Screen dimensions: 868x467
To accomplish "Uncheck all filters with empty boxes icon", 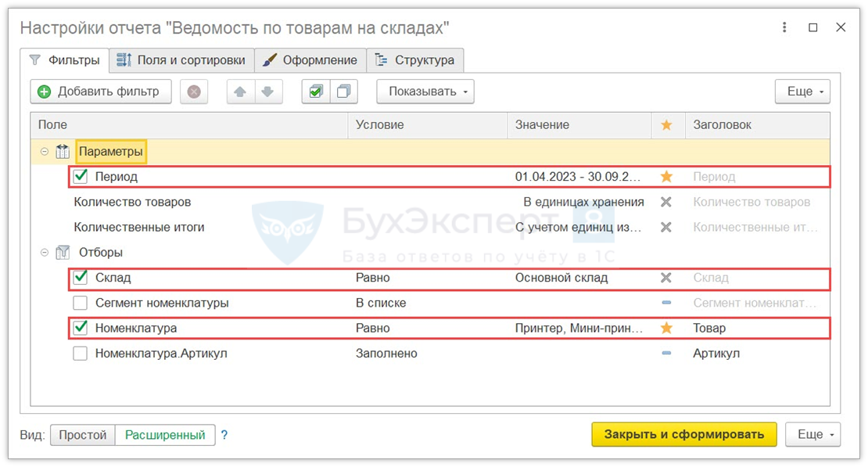I will point(344,92).
